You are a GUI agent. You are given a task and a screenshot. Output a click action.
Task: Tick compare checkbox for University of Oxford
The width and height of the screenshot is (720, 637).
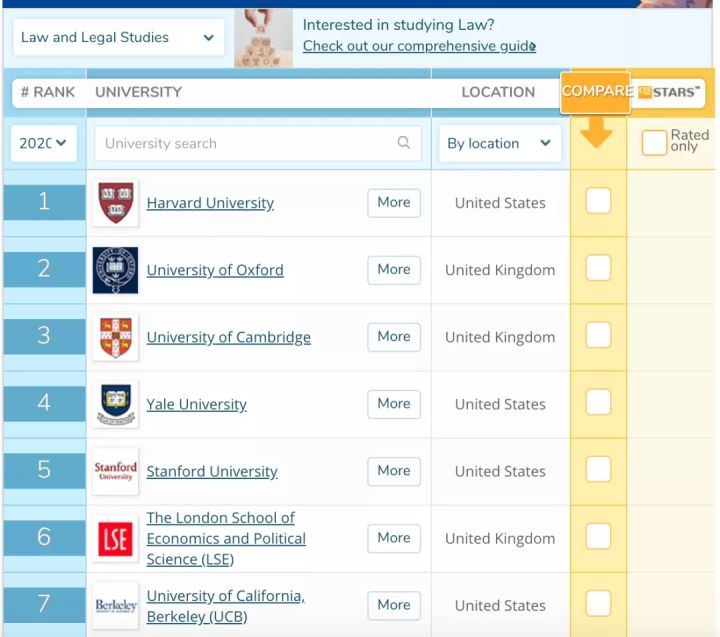pos(598,268)
